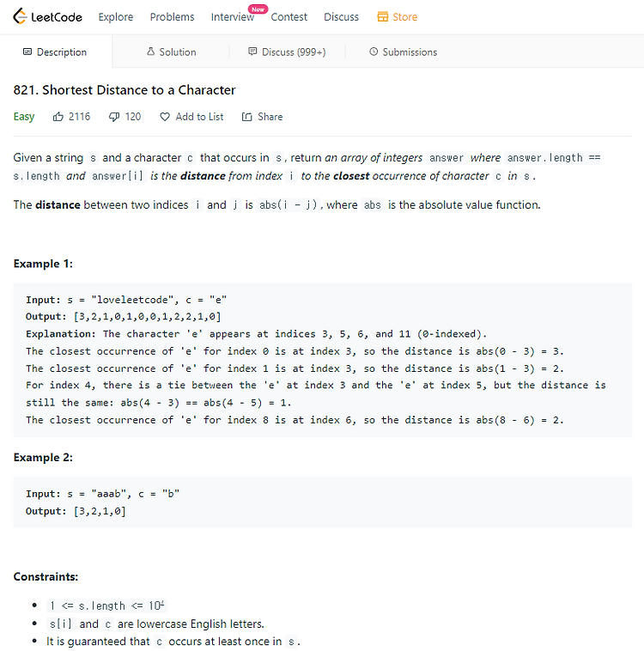Click the Store shop icon

(x=382, y=16)
